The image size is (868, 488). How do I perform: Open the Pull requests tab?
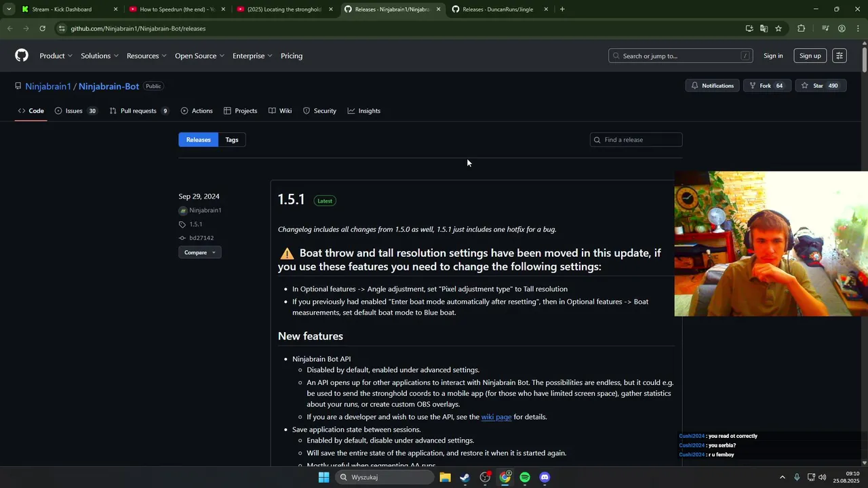coord(139,110)
